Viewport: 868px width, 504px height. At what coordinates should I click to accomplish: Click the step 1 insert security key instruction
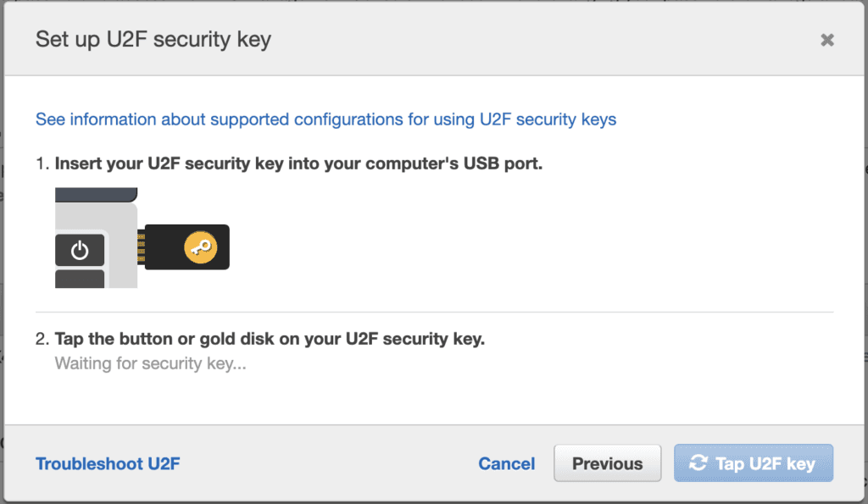click(298, 163)
